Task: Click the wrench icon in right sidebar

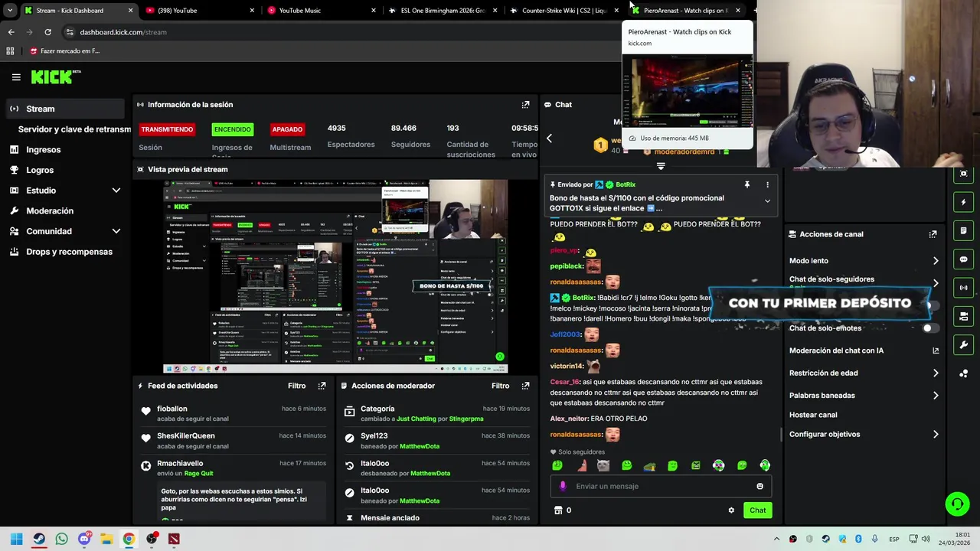Action: click(963, 344)
